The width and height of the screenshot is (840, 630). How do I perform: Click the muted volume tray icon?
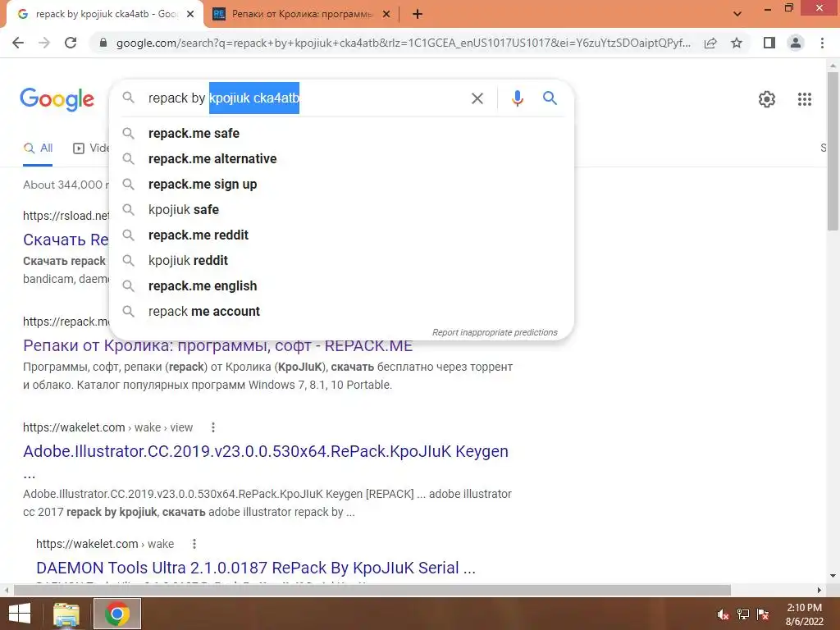tap(723, 614)
